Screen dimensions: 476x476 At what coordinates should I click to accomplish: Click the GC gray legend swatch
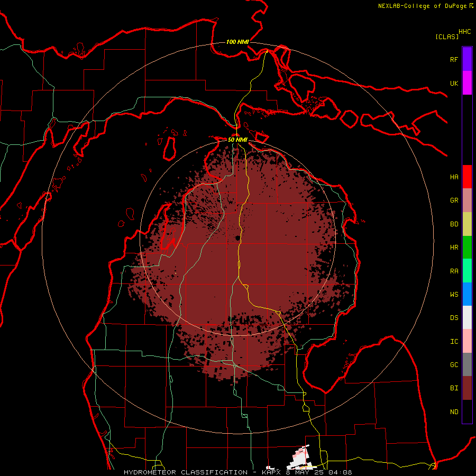(467, 364)
